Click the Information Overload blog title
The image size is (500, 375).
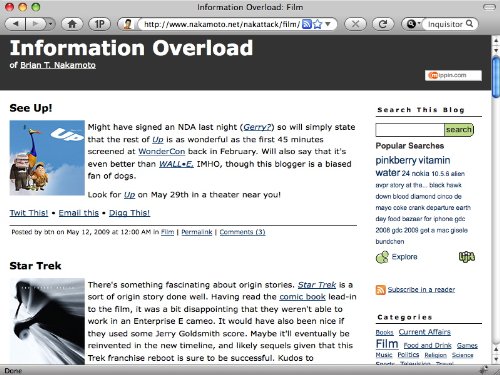[131, 48]
